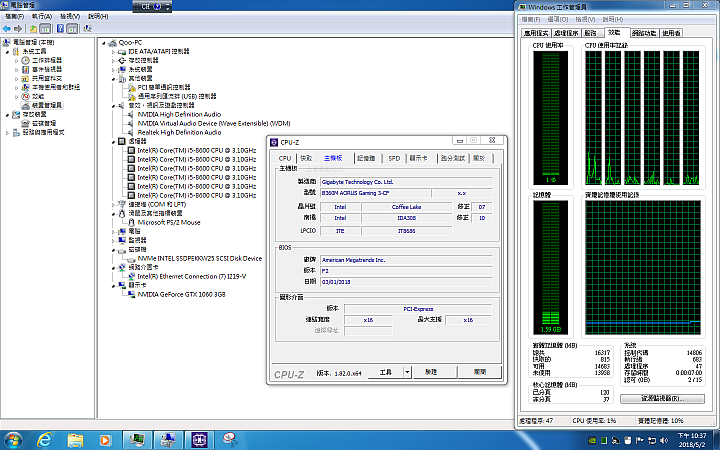Open the Graphics (顯示卡) tab in CPU-Z

point(418,158)
